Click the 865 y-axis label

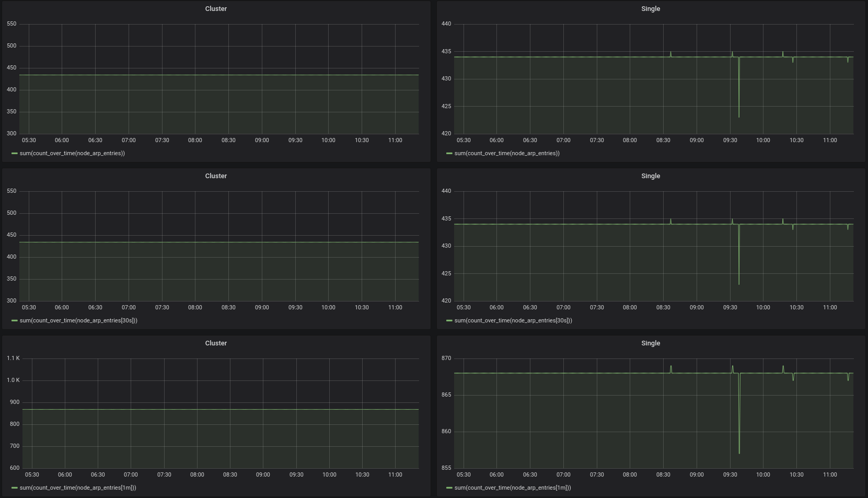point(446,395)
